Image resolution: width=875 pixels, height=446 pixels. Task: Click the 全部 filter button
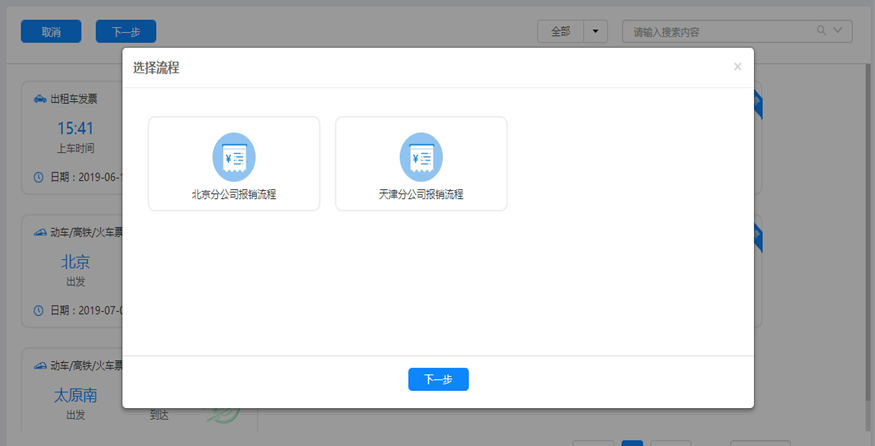[x=560, y=31]
